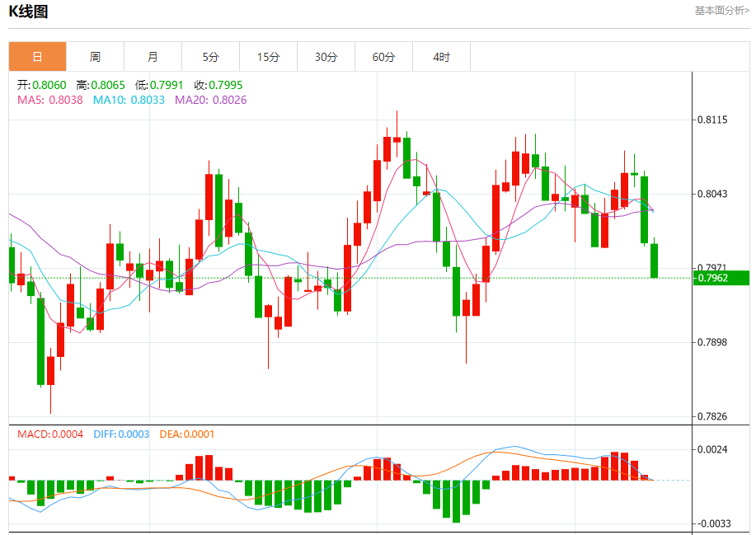Click the MA20 0.8026 indicator label
Screen dimensions: 756x535
210,100
